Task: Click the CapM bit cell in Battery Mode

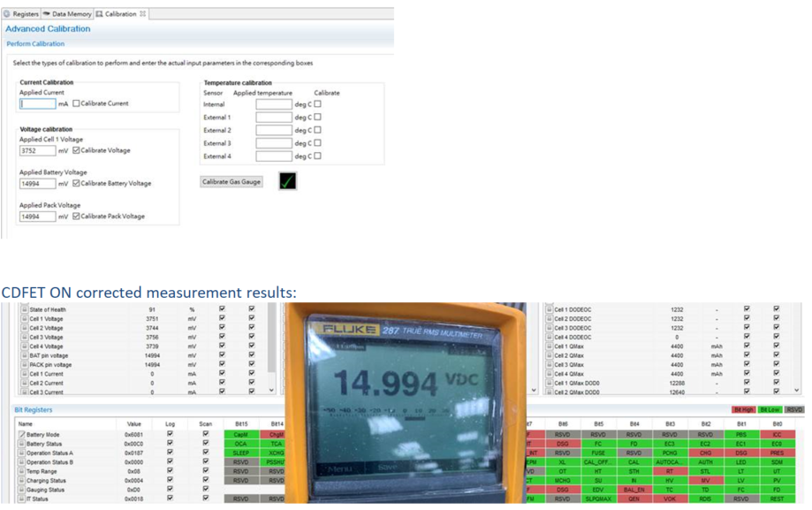Action: [241, 434]
